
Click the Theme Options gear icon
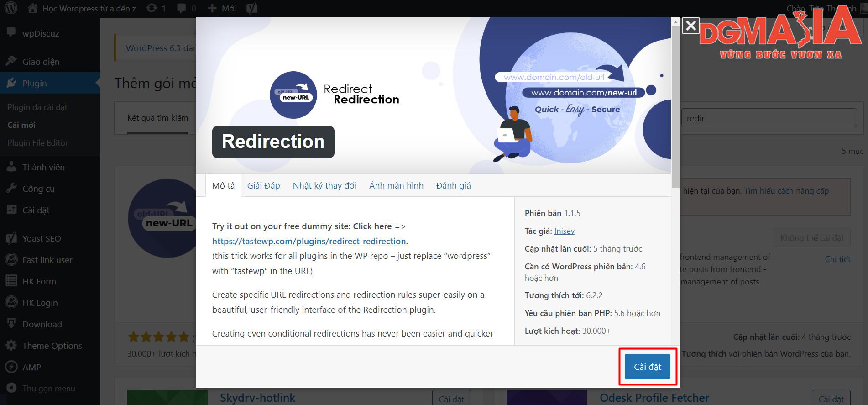[x=11, y=345]
